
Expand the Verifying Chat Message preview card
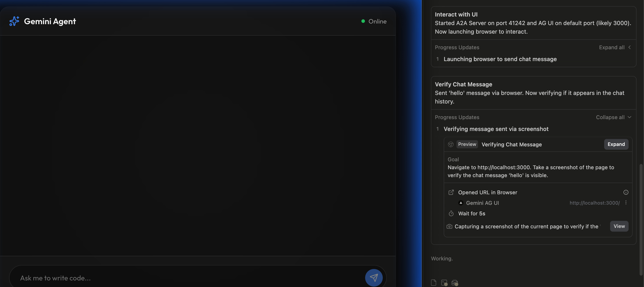click(616, 144)
